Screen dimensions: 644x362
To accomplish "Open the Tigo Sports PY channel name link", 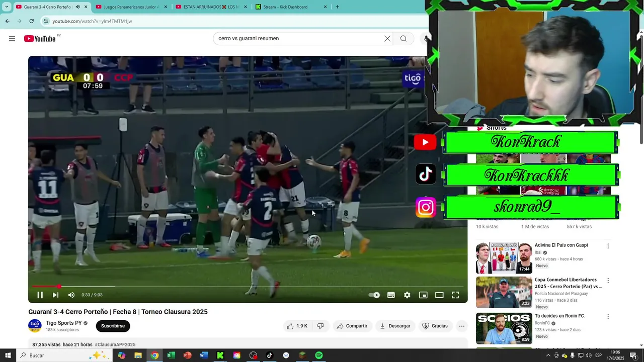I will pyautogui.click(x=63, y=323).
